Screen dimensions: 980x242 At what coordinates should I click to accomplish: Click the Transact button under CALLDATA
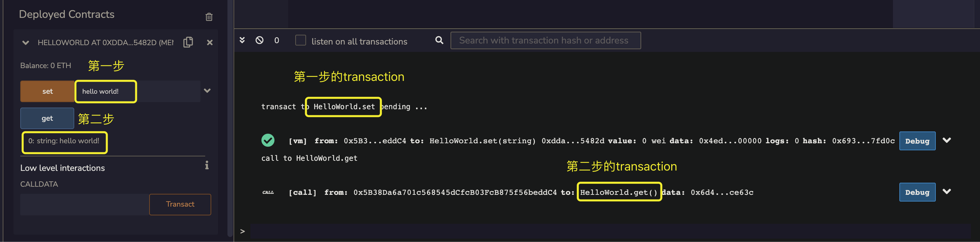click(180, 204)
